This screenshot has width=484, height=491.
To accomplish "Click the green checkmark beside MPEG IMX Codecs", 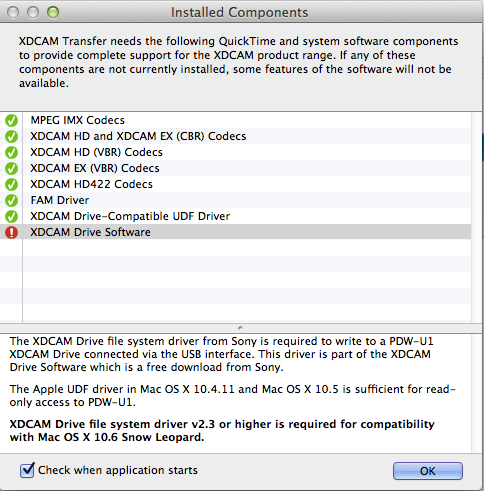I will pyautogui.click(x=11, y=120).
